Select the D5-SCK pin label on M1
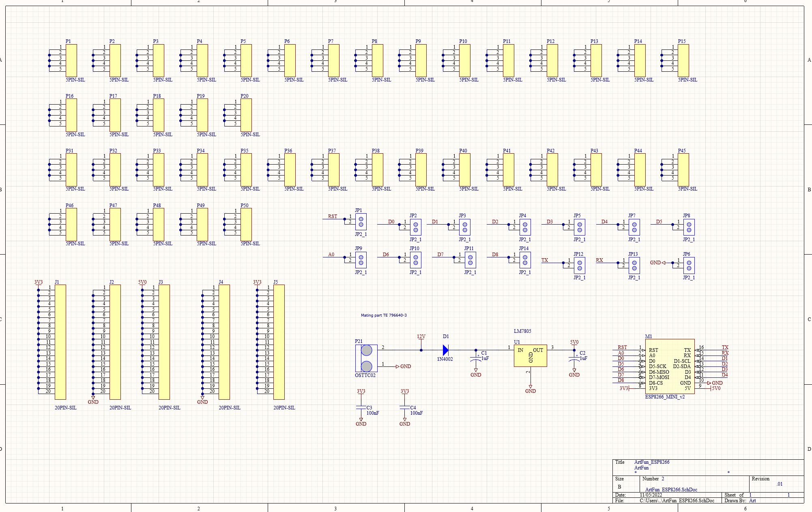 click(x=657, y=366)
